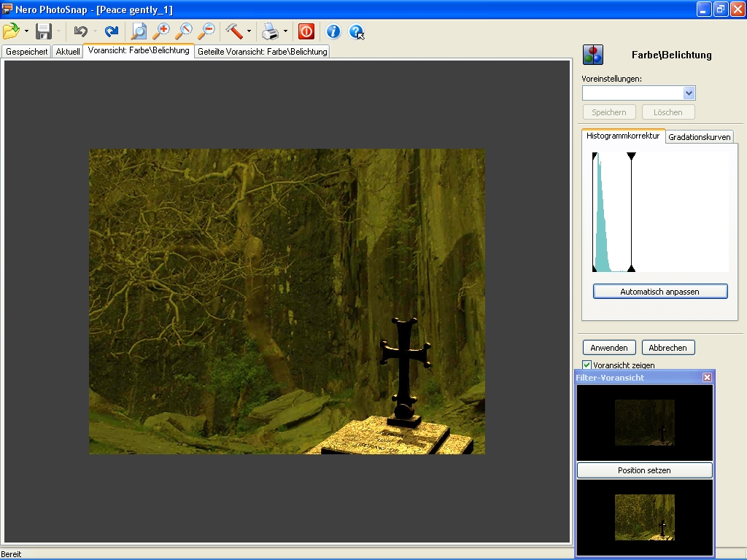The image size is (747, 560).
Task: Click the red power exit icon
Action: pyautogui.click(x=306, y=31)
